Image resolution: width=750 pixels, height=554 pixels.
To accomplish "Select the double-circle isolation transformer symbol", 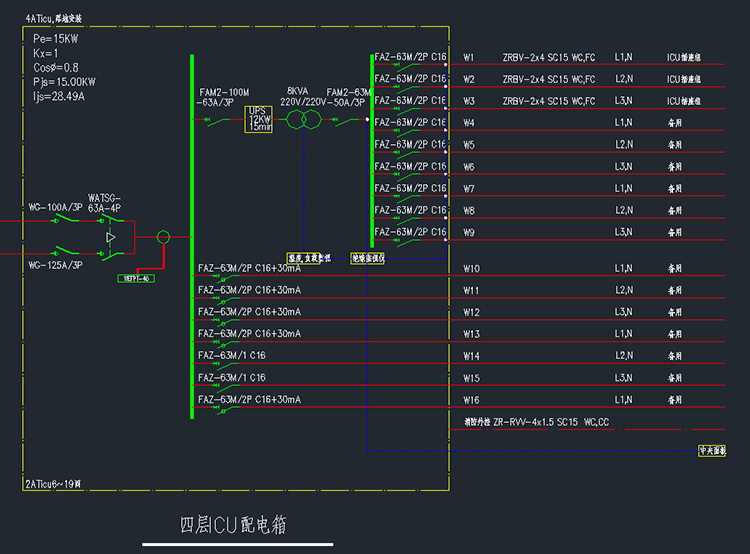I will point(304,119).
